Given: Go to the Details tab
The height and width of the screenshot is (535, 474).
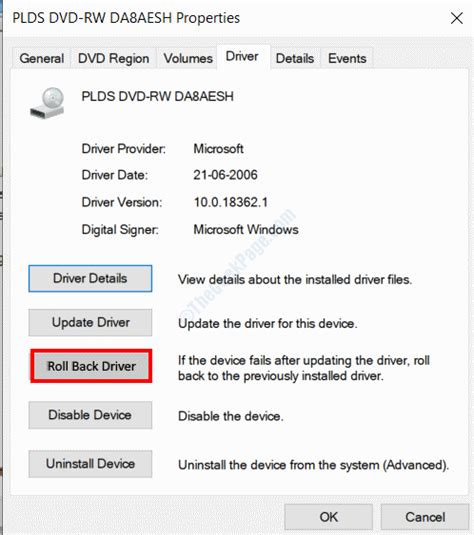Looking at the screenshot, I should pos(295,58).
